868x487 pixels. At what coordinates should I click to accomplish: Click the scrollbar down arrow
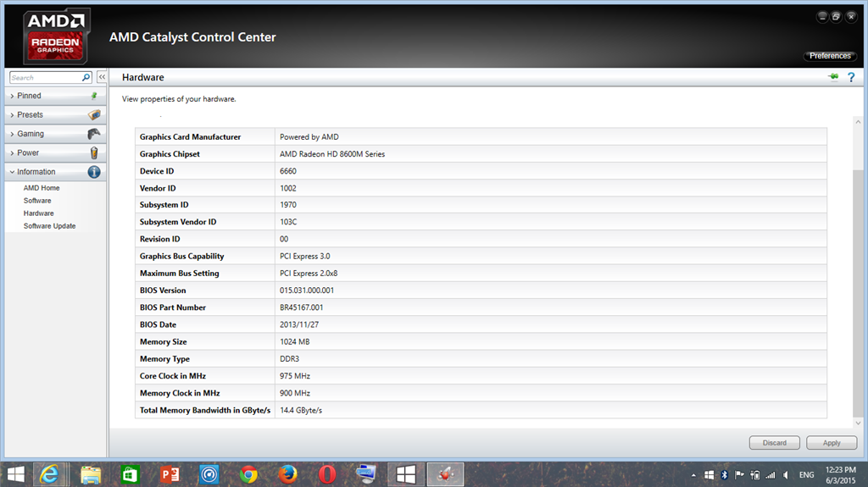[858, 423]
